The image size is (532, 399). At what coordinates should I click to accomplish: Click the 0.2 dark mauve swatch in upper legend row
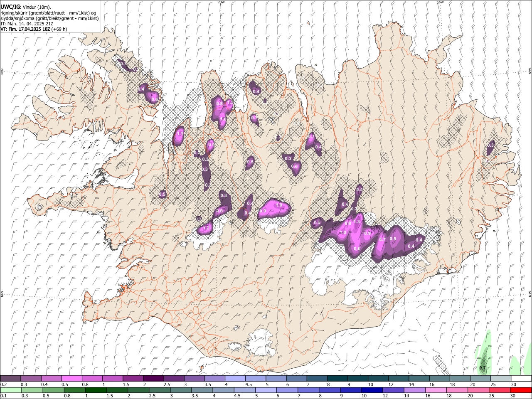(x=10, y=378)
